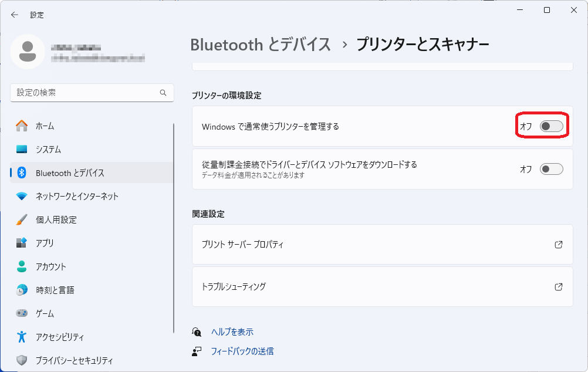Click the Bluetooth icon in sidebar

pos(22,173)
